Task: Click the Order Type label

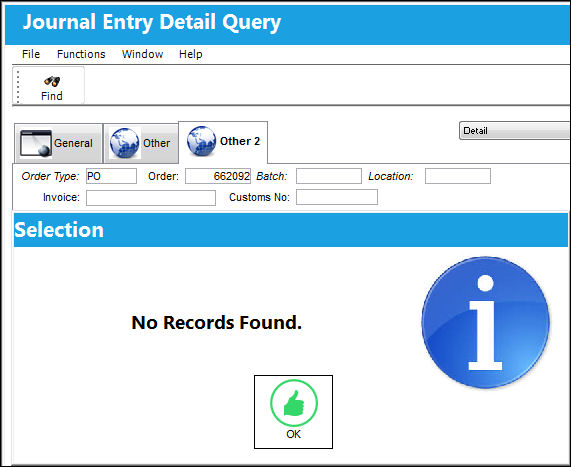Action: [50, 176]
